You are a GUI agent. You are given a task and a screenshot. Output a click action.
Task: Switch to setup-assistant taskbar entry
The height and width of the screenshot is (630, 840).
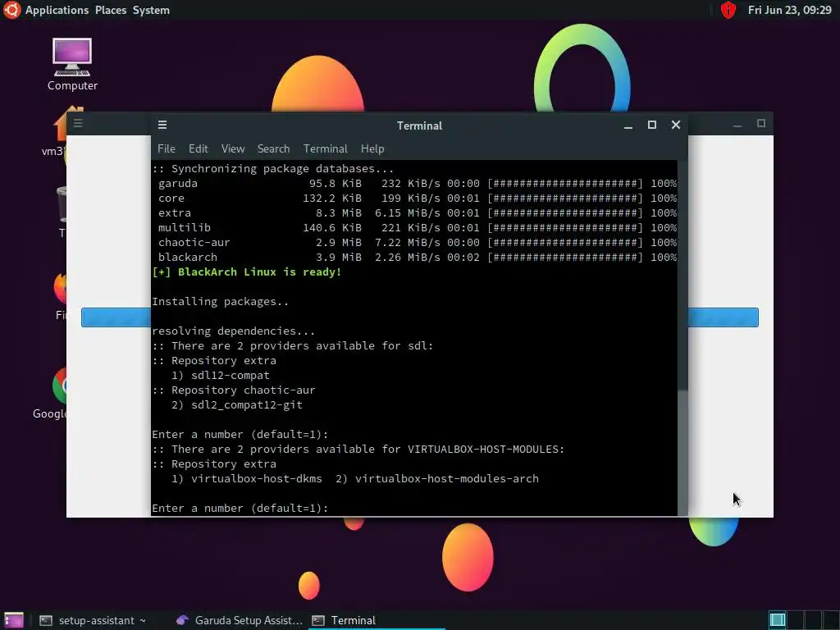point(93,620)
